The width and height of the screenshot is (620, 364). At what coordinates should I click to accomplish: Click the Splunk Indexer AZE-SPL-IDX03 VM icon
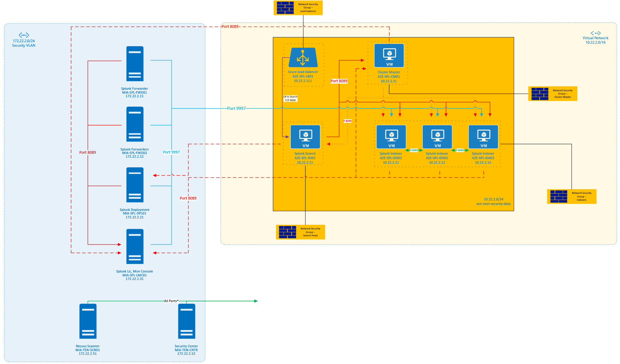(x=483, y=137)
